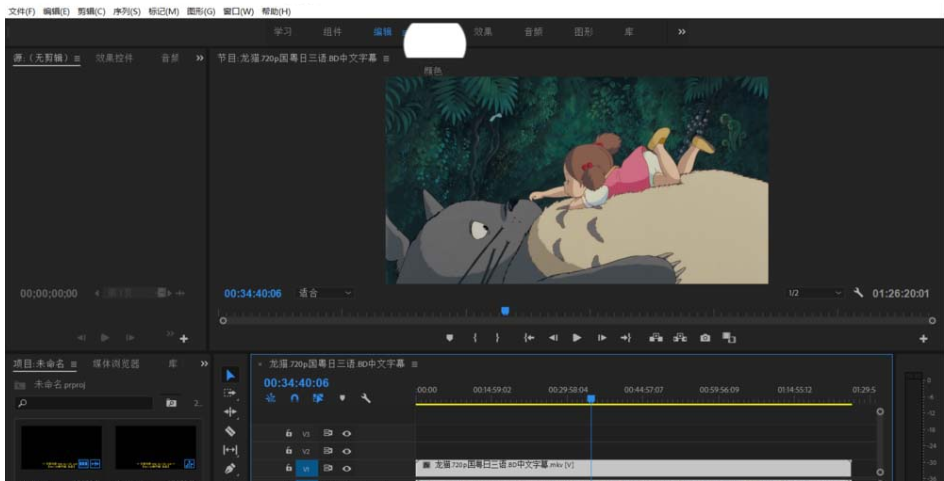The height and width of the screenshot is (481, 944).
Task: Go to In point
Action: tap(529, 338)
